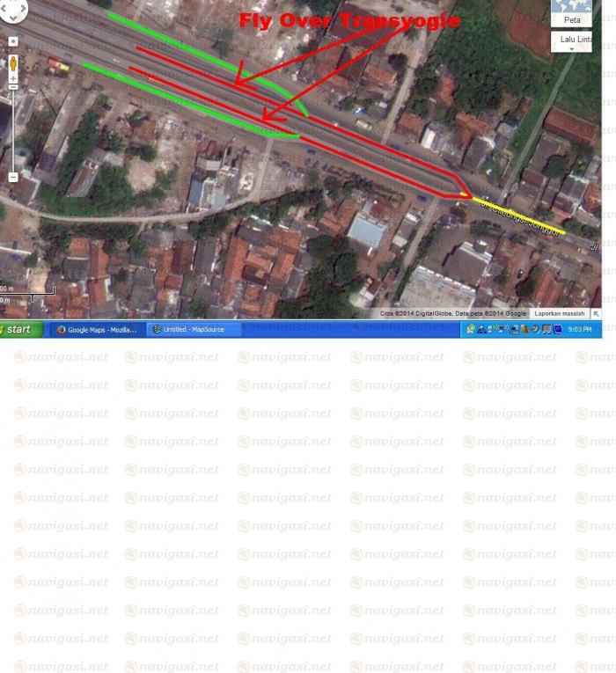
Task: Pan the map right with the arrow
Action: pos(24,8)
